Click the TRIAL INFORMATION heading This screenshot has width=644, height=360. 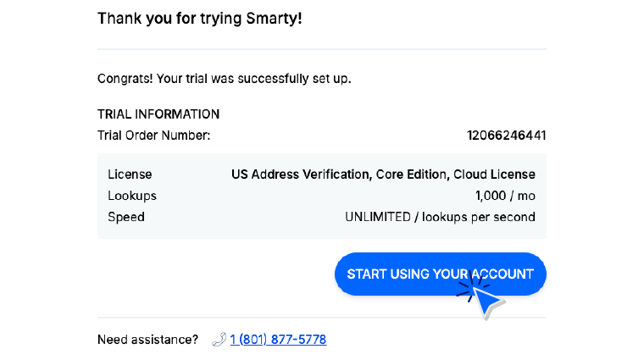pyautogui.click(x=158, y=114)
